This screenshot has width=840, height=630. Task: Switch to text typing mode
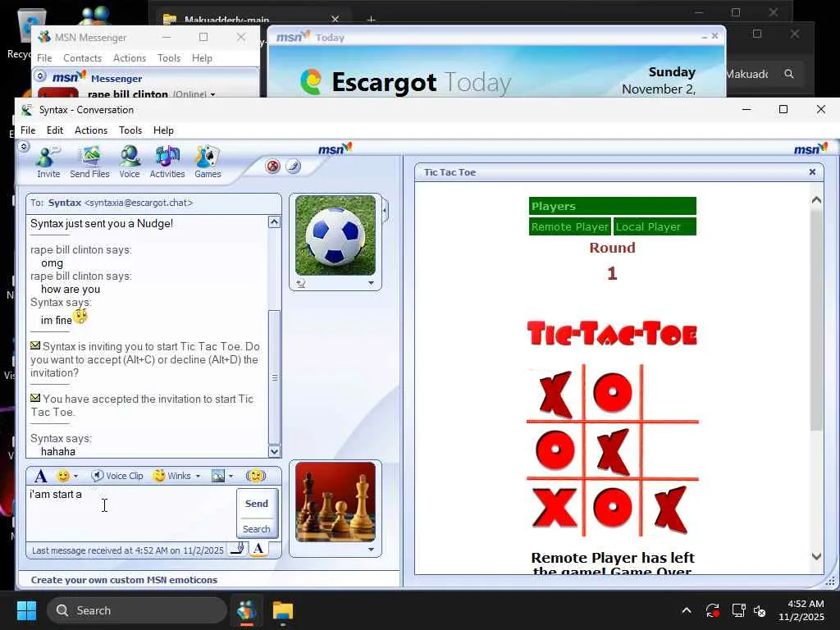point(258,549)
